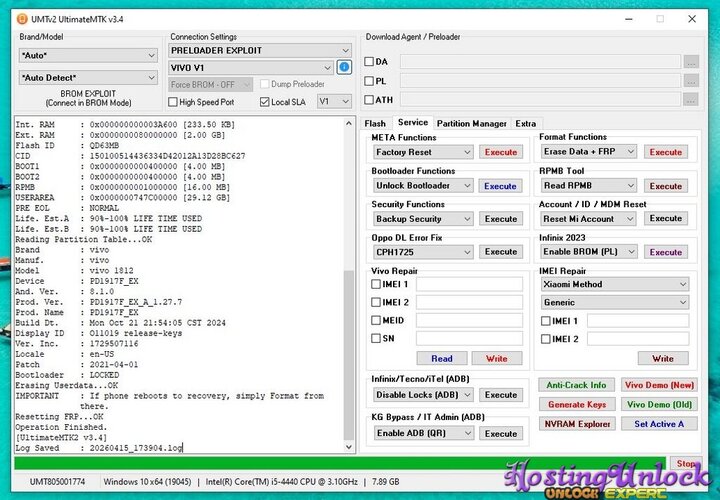Open the V1 SLA version dropdown
Viewport: 720px width, 500px height.
click(334, 101)
